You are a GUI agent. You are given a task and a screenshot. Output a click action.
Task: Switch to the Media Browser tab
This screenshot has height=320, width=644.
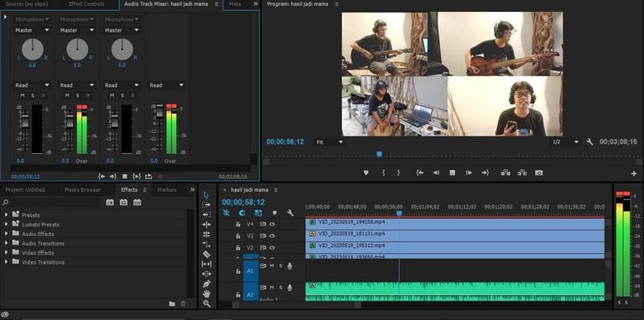point(82,189)
